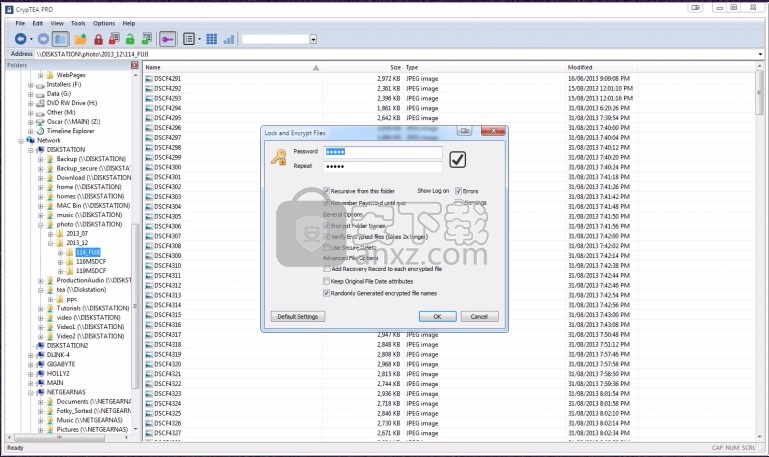Open the View menu

57,23
